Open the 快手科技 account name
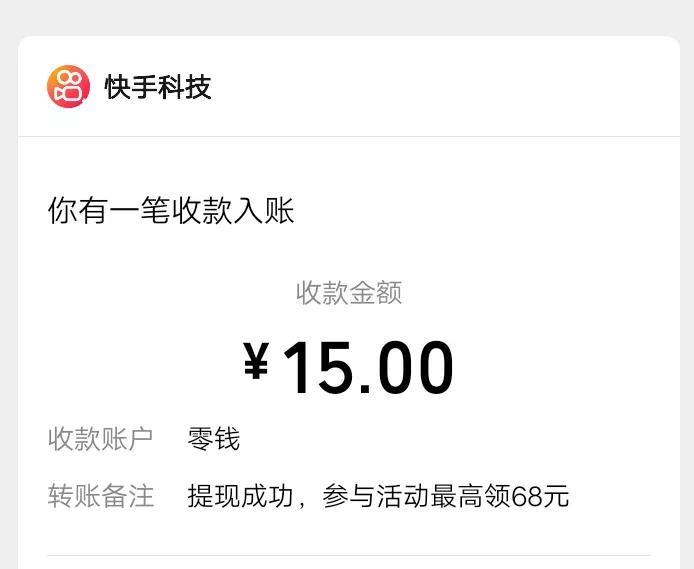 point(158,87)
